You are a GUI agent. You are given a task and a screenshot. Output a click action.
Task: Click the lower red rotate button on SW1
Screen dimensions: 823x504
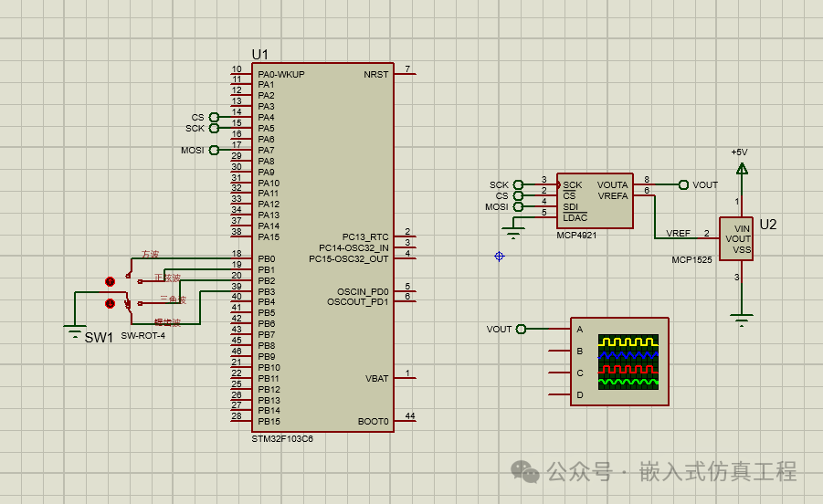tap(110, 303)
